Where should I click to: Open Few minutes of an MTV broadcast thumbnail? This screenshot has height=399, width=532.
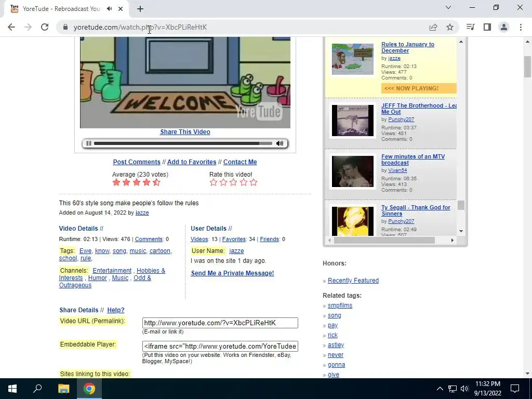(x=353, y=171)
